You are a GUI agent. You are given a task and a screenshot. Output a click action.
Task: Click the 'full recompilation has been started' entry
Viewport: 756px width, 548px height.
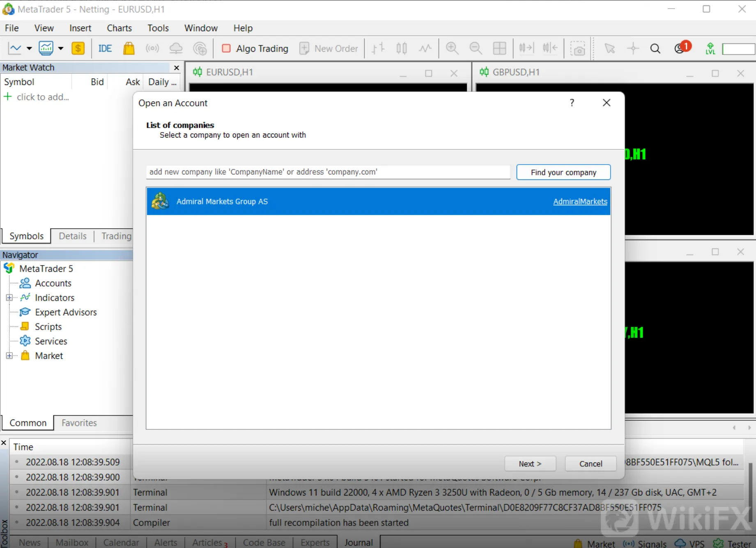pyautogui.click(x=339, y=523)
